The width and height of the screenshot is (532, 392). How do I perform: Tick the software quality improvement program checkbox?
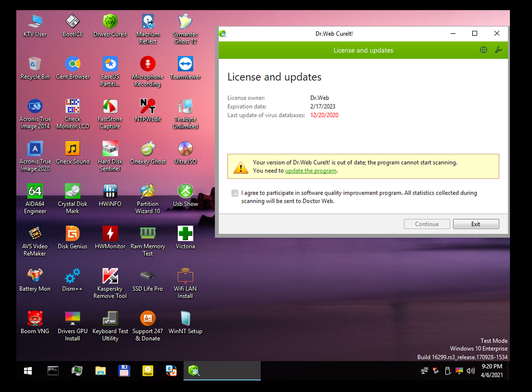click(x=235, y=193)
